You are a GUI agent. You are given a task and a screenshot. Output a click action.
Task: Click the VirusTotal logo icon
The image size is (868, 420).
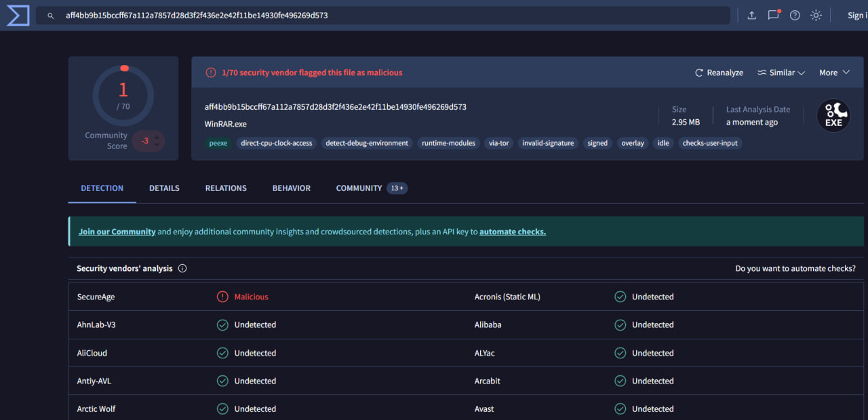pos(18,15)
